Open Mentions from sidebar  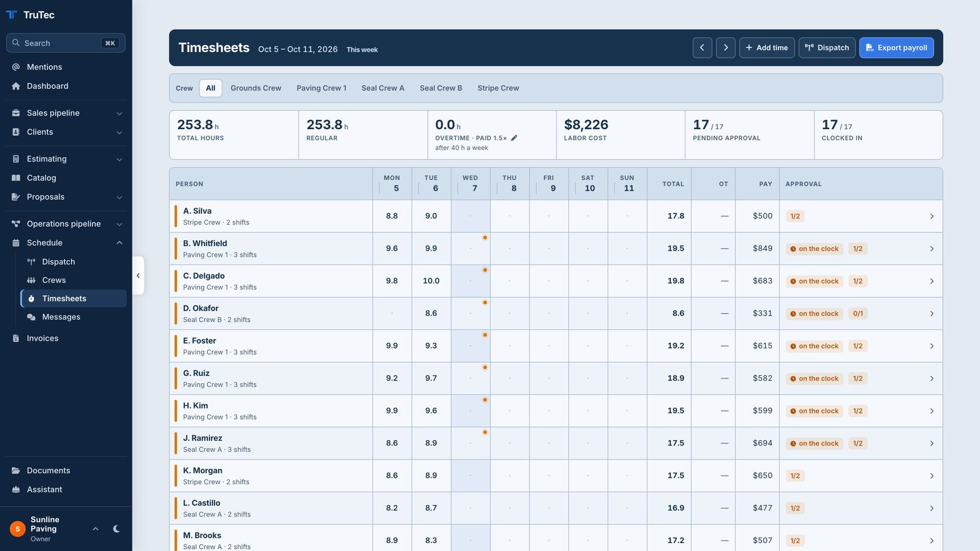[x=66, y=67]
